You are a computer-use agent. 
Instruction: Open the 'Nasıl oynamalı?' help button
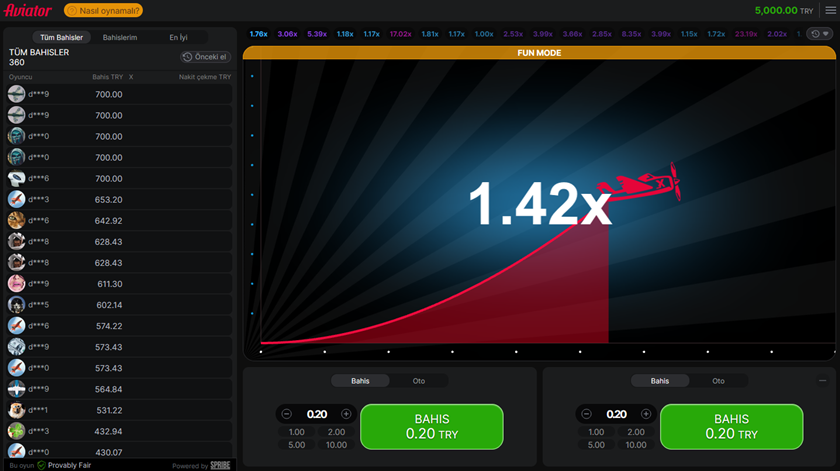(103, 11)
